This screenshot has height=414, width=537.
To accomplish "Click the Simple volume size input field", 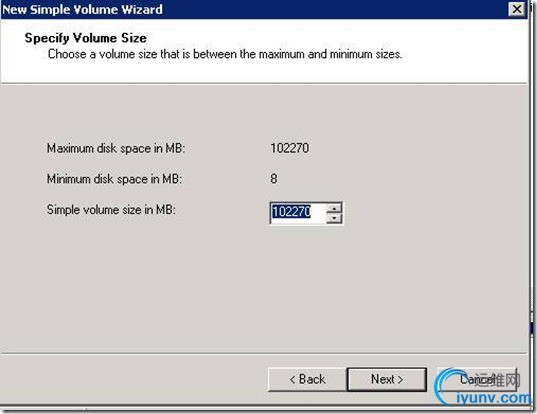I will [298, 212].
